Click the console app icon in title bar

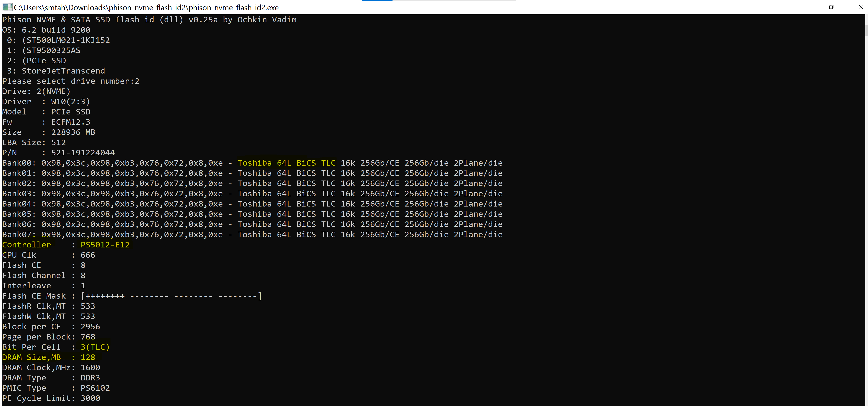(x=7, y=7)
